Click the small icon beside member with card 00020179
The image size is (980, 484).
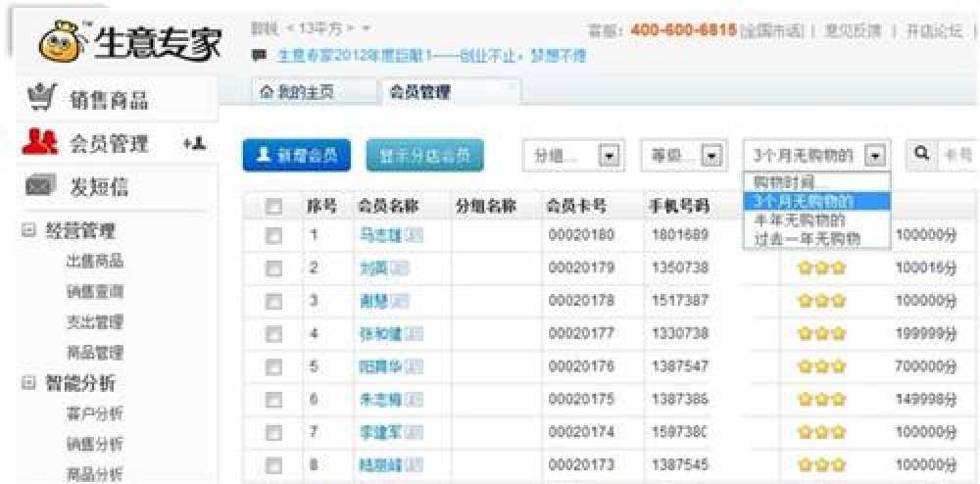point(400,268)
